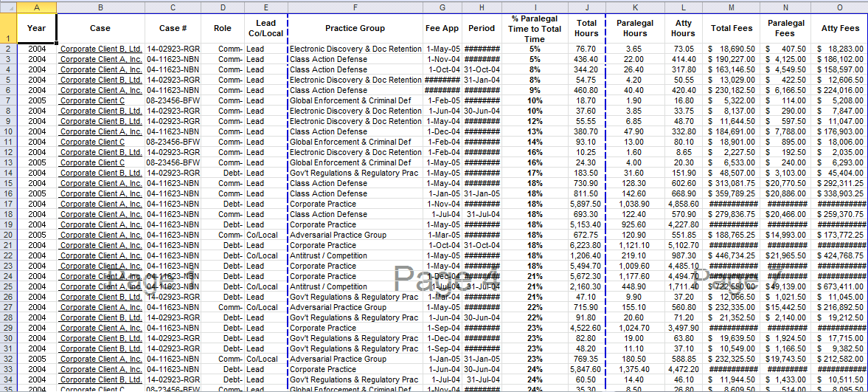Select row 28 header number
This screenshot has height=392, width=868.
8,317
